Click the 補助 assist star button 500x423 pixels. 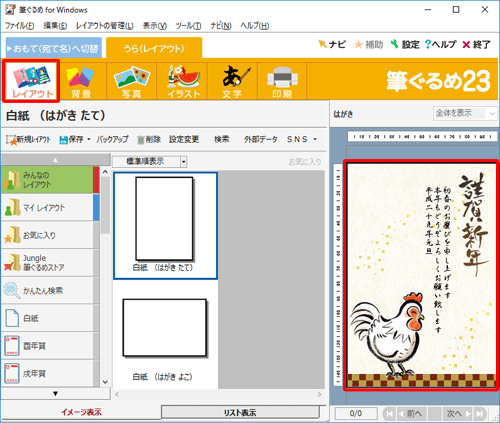pyautogui.click(x=369, y=44)
